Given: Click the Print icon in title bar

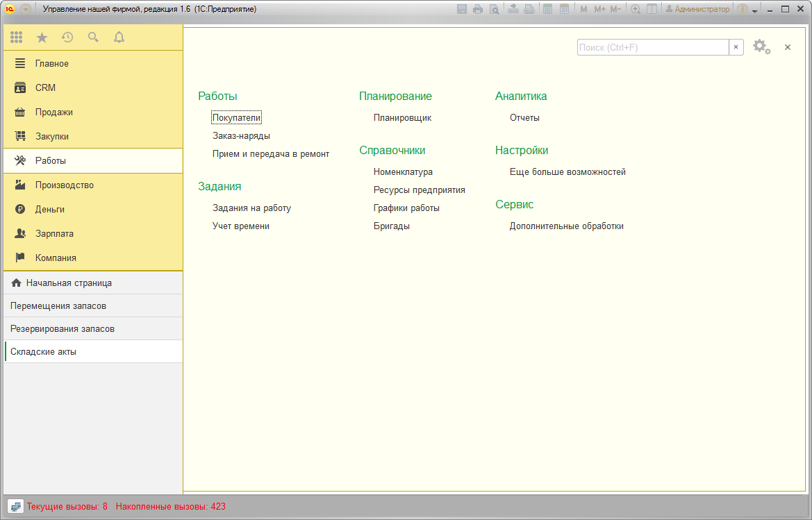Looking at the screenshot, I should pyautogui.click(x=478, y=9).
